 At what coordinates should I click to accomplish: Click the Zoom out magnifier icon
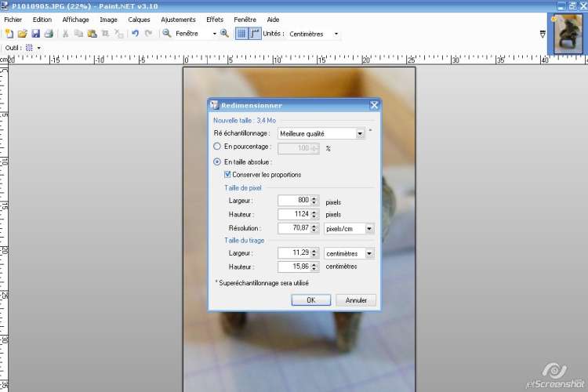point(167,34)
